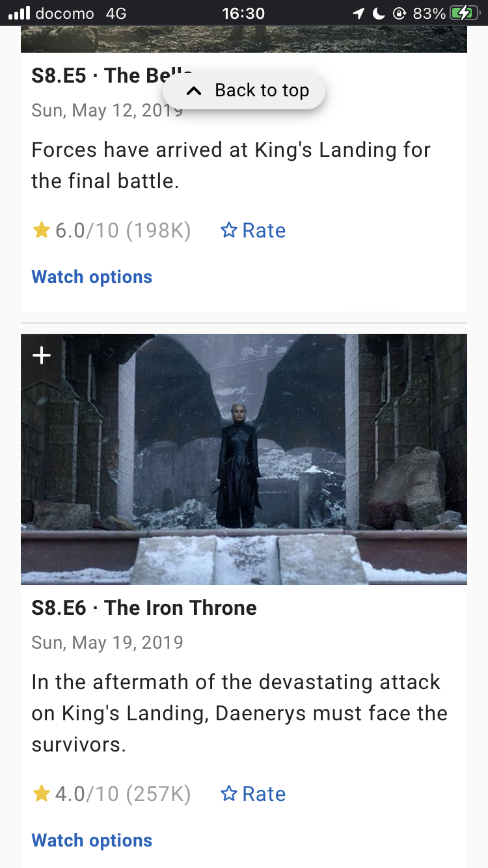Rate the S8.E6 episode

click(253, 794)
